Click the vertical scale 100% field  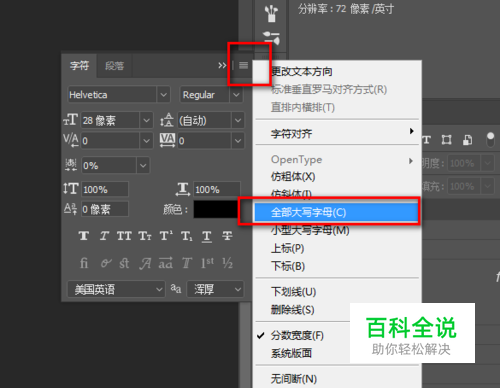[x=105, y=189]
